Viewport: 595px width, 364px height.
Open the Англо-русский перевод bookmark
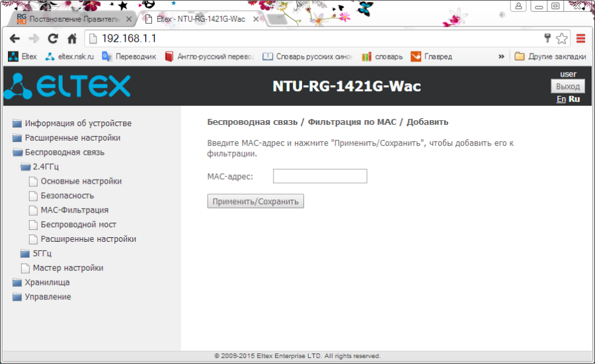[209, 57]
